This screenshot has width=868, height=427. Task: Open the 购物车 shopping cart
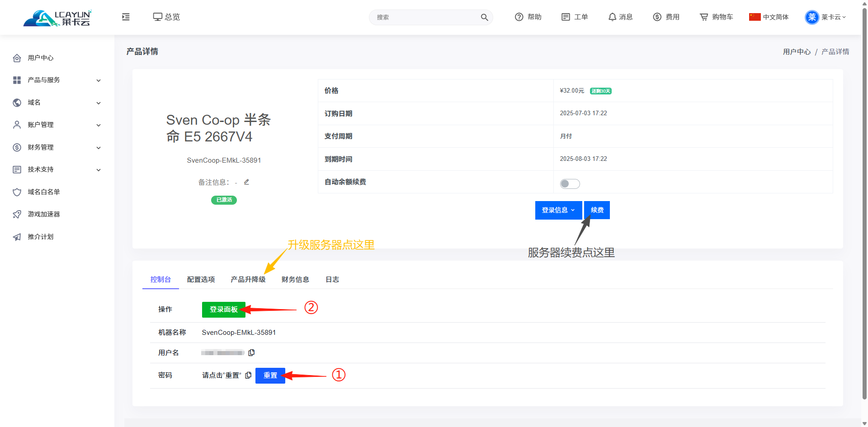716,17
